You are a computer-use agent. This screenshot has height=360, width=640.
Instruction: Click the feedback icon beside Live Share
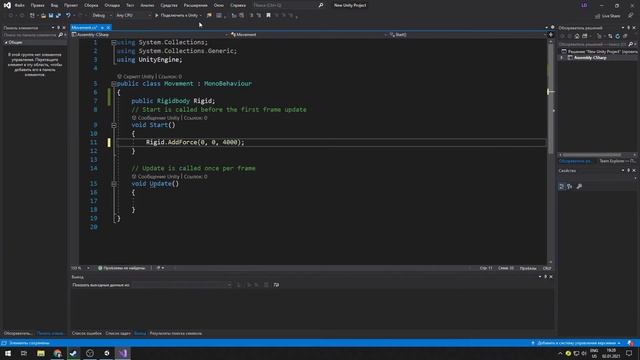(x=631, y=16)
